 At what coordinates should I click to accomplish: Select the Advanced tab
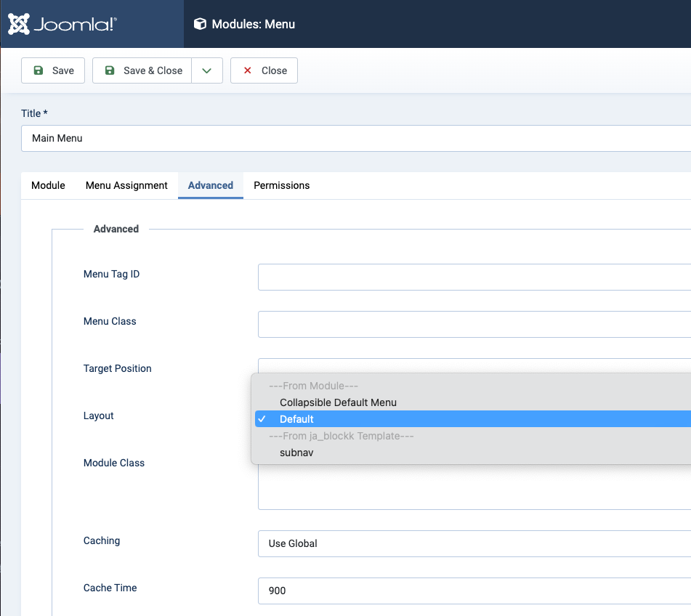click(211, 185)
